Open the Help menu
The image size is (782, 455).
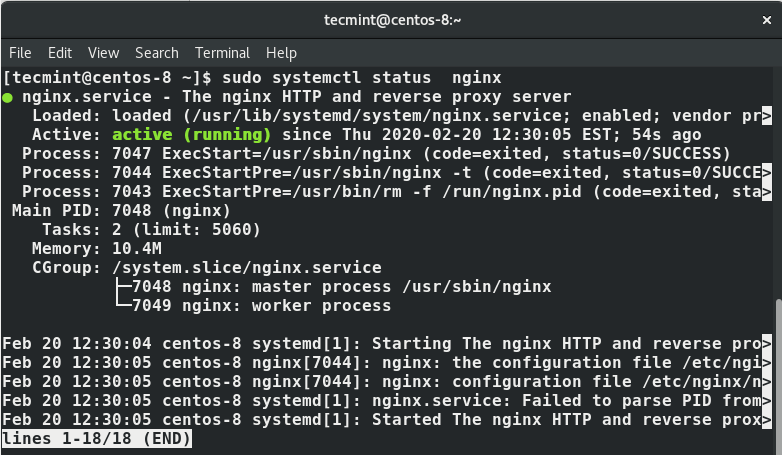[x=281, y=53]
